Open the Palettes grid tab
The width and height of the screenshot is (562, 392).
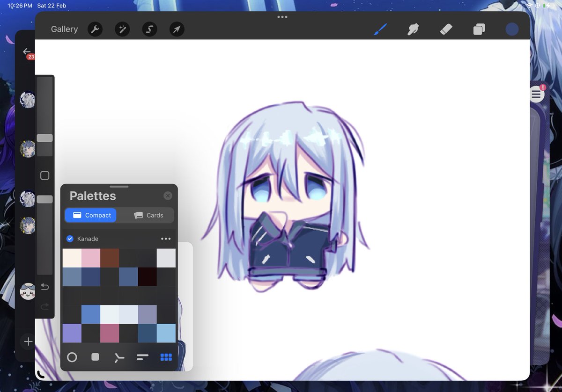tap(166, 357)
